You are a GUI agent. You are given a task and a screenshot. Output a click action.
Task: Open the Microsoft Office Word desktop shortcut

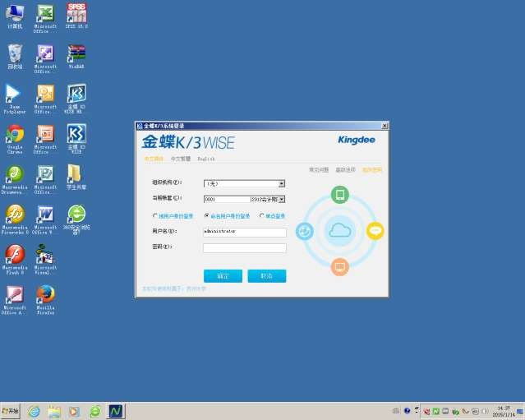pyautogui.click(x=45, y=219)
